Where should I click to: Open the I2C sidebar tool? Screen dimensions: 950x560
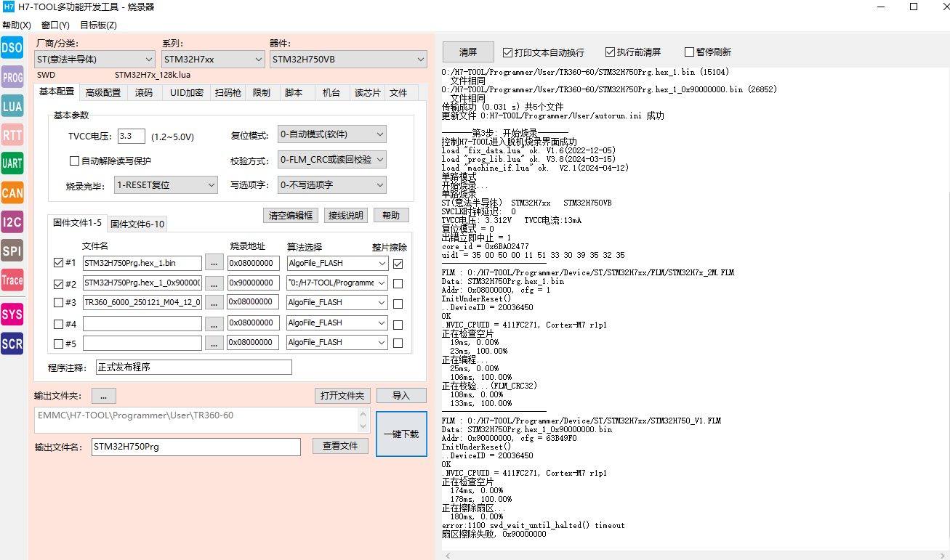tap(12, 222)
